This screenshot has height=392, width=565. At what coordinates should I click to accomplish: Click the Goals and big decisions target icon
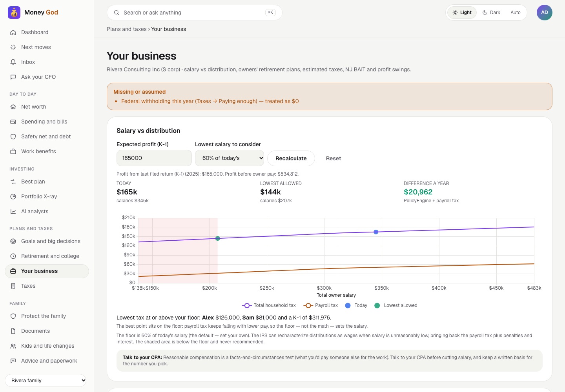pos(13,241)
